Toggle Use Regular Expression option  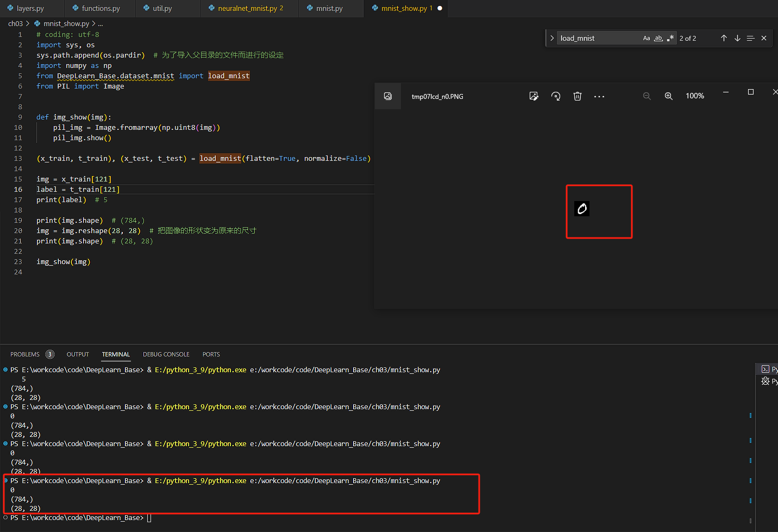[670, 38]
